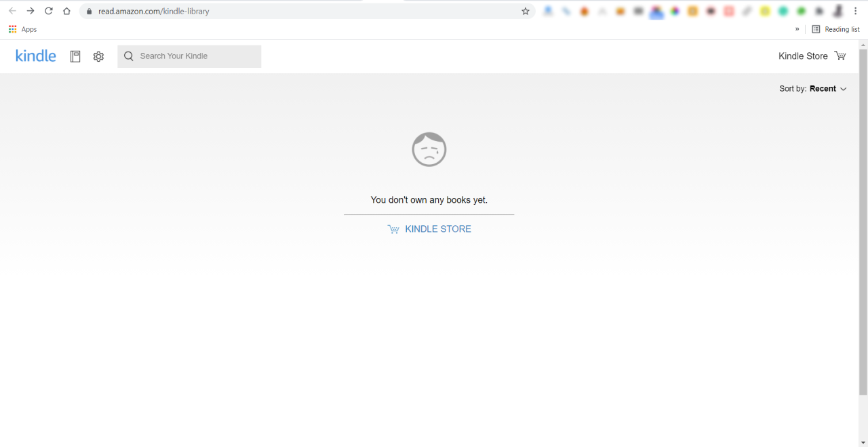Open the Sort by Recent dropdown

pos(813,89)
